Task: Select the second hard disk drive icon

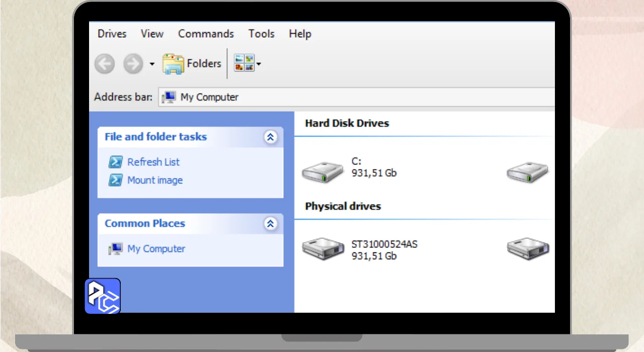Action: point(528,172)
